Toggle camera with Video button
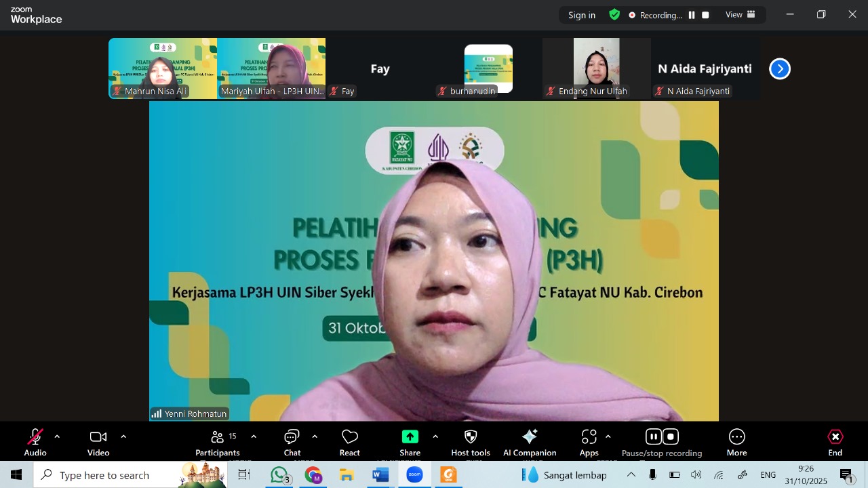 tap(98, 443)
